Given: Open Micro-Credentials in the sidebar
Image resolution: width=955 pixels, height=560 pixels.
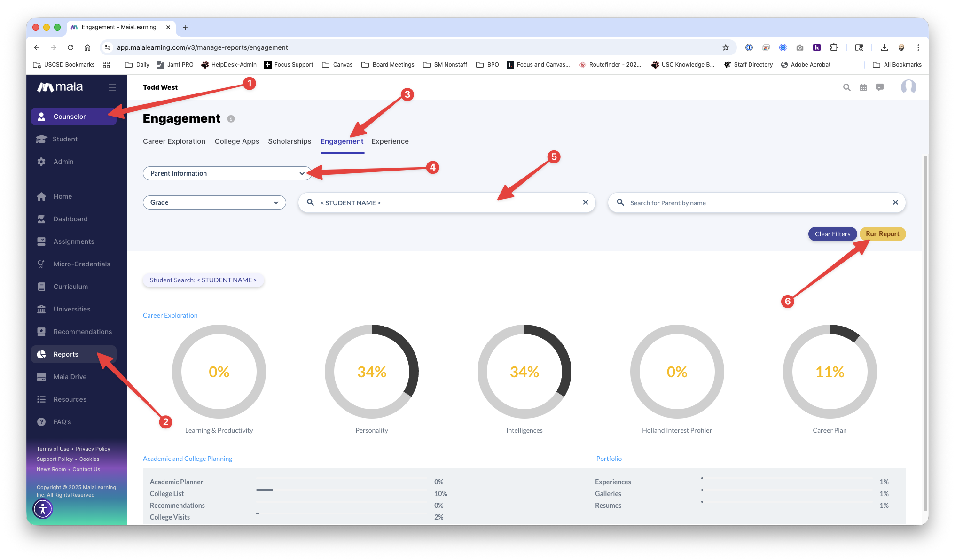Looking at the screenshot, I should coord(81,264).
